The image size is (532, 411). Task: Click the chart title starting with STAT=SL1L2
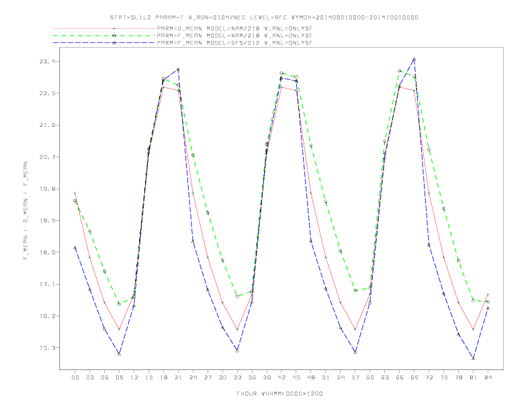[264, 17]
